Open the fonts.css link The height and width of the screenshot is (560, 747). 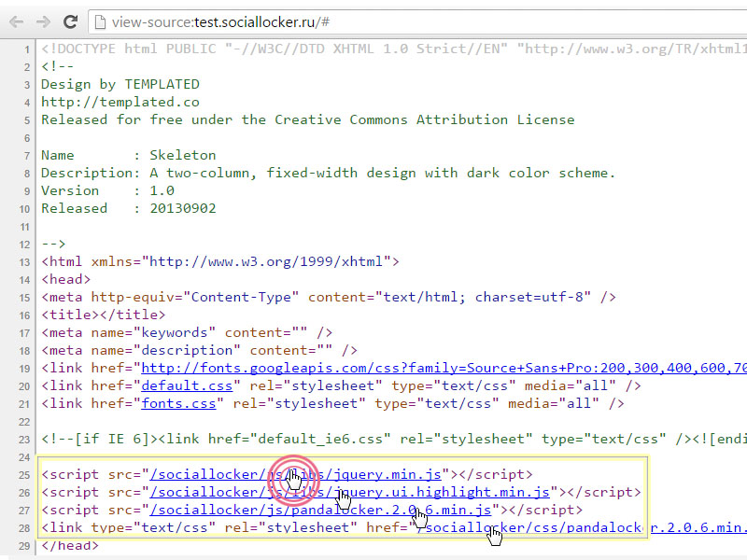click(179, 403)
